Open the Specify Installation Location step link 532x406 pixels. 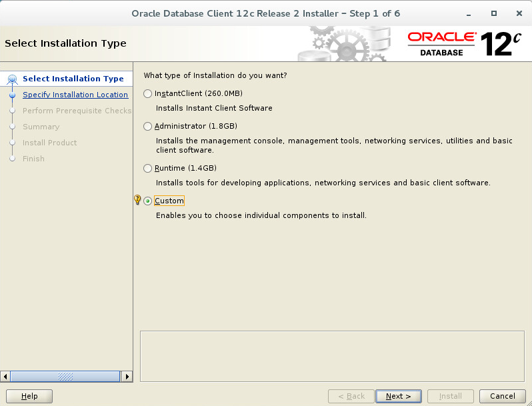pyautogui.click(x=75, y=95)
